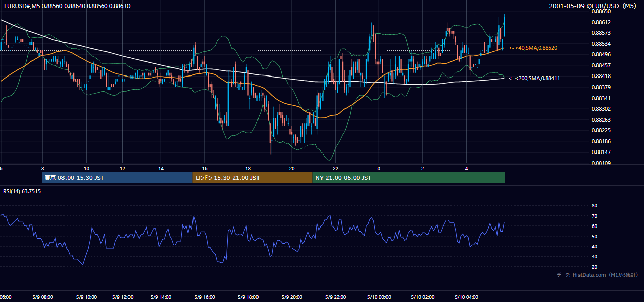This screenshot has width=644, height=302.
Task: Click the 5/9 20:00 time axis label
Action: [292, 297]
